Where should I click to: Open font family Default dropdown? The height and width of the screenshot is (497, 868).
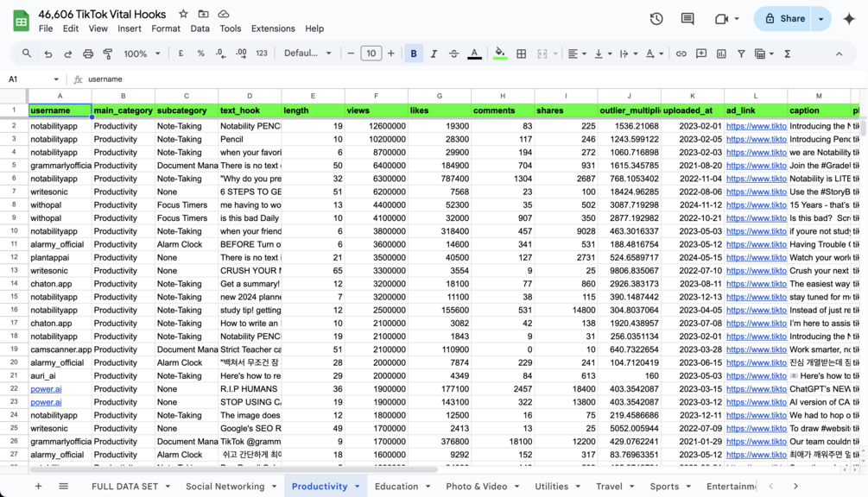click(307, 53)
